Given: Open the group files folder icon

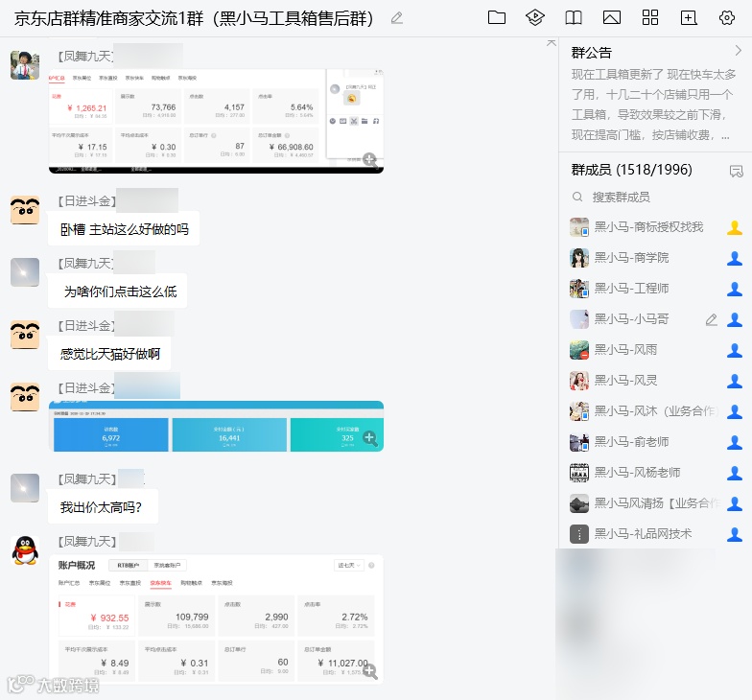Looking at the screenshot, I should (497, 17).
